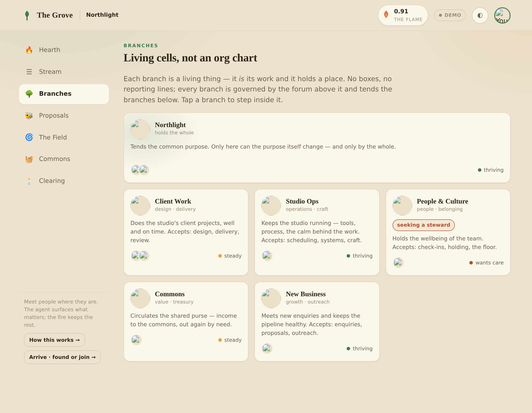Click the "design · delivery" subtitle

point(175,209)
